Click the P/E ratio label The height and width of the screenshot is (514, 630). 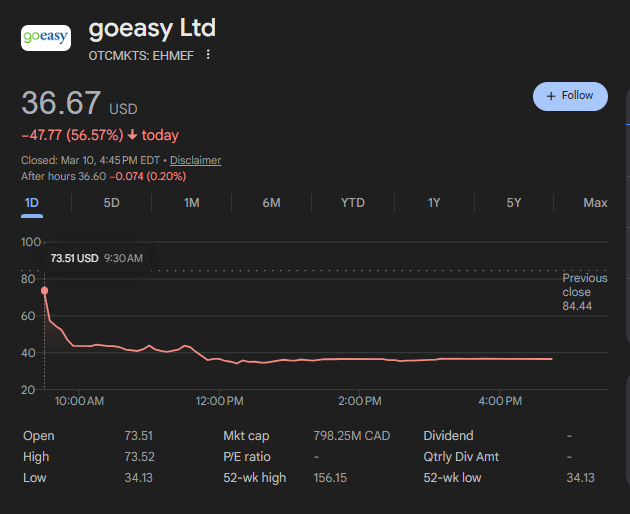point(247,457)
